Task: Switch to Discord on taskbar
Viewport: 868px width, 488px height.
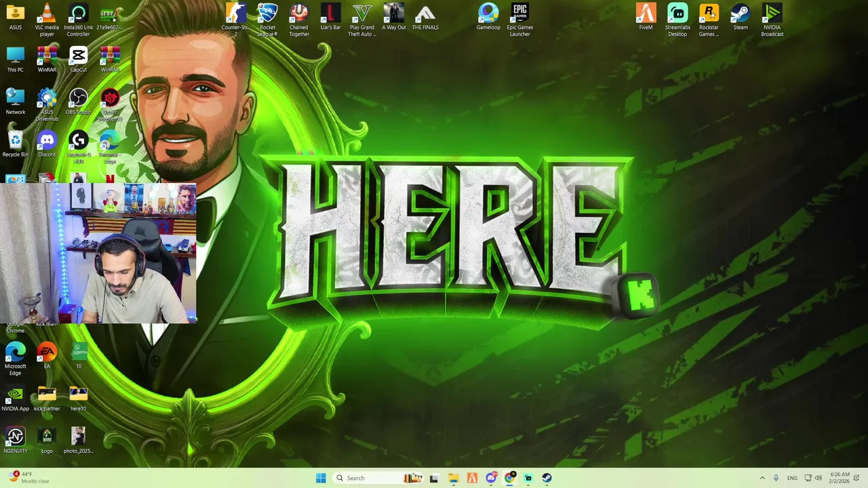Action: pos(491,478)
